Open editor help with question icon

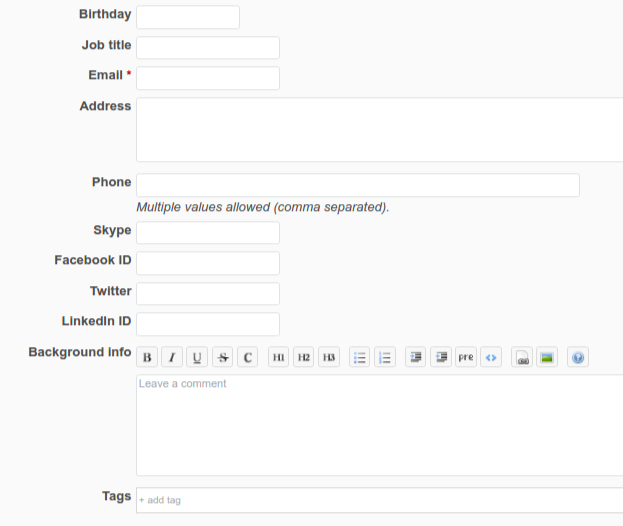[578, 357]
